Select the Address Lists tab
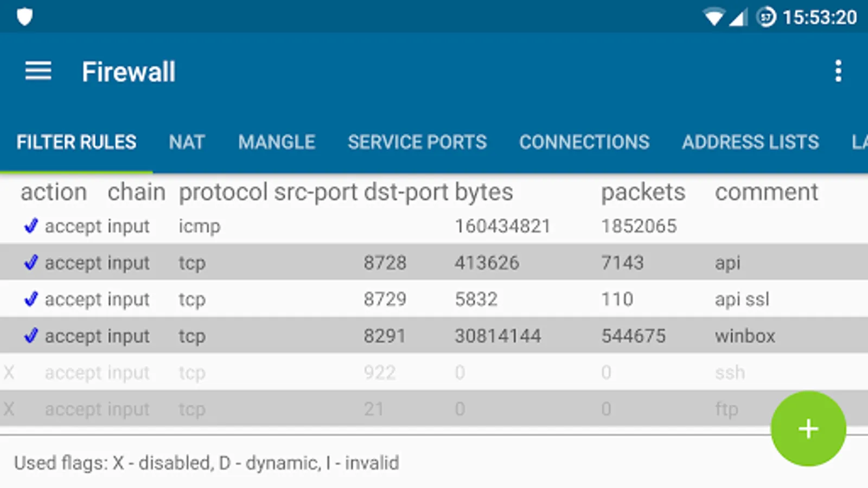 [750, 142]
